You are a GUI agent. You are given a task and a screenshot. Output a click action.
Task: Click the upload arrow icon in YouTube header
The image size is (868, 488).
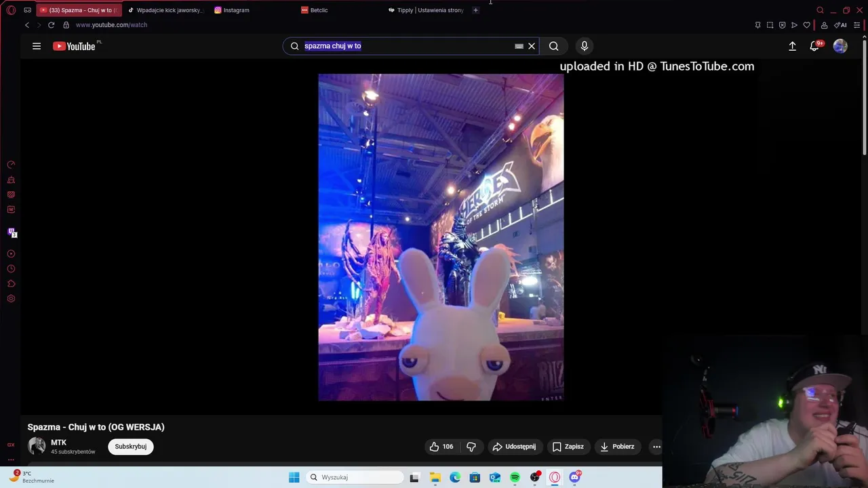792,46
